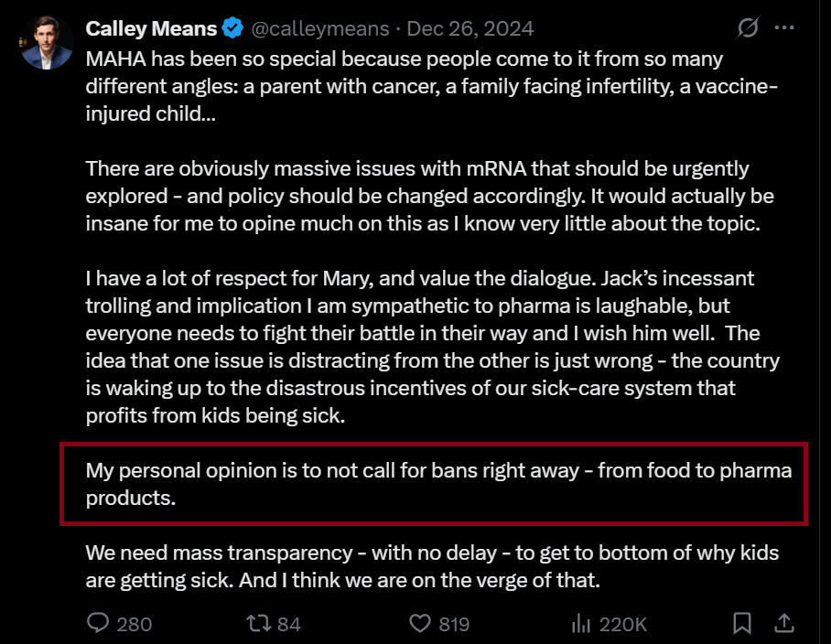Click the views bar chart icon
The image size is (831, 644).
point(581,623)
